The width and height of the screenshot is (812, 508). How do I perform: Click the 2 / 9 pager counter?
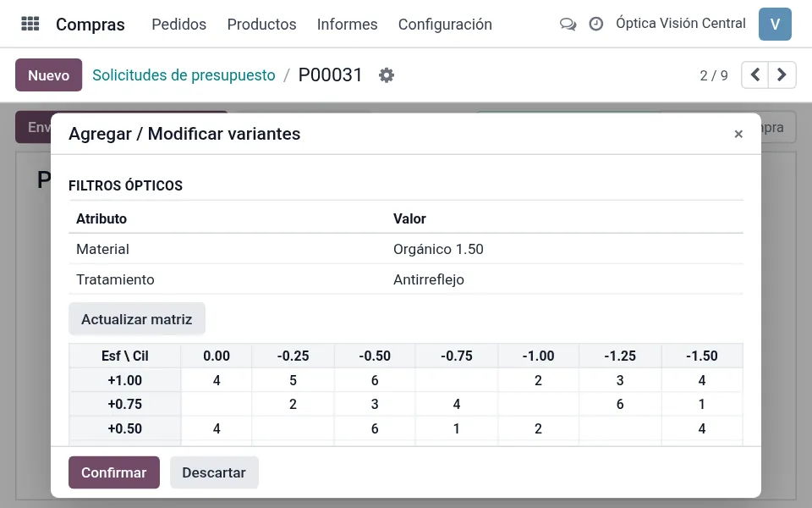[x=714, y=75]
